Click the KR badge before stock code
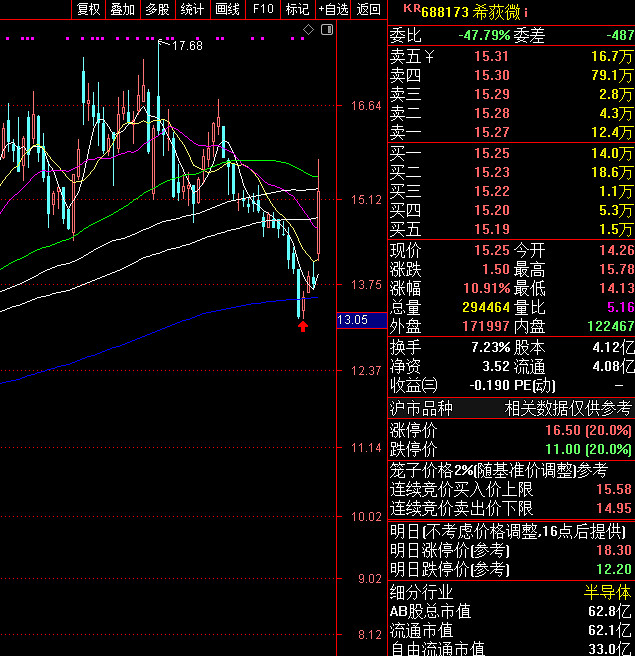 tap(411, 9)
